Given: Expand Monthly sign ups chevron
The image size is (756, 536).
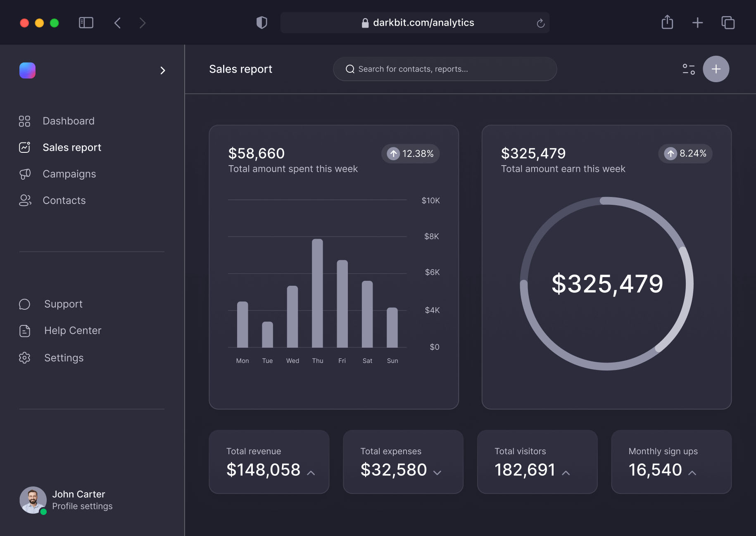Looking at the screenshot, I should click(x=692, y=473).
